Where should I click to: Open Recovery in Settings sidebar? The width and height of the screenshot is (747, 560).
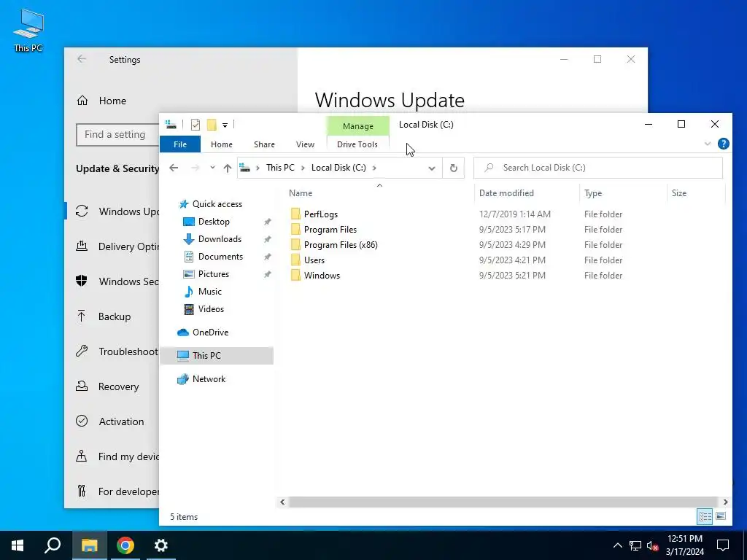(x=119, y=386)
